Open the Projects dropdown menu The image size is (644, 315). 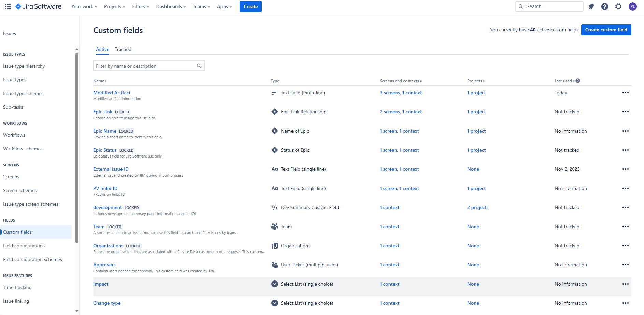click(115, 6)
